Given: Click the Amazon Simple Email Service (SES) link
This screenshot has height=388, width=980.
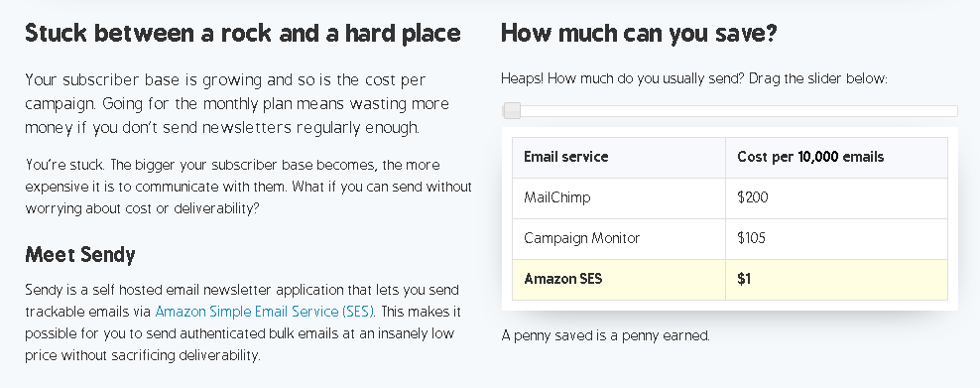Looking at the screenshot, I should click(x=265, y=312).
